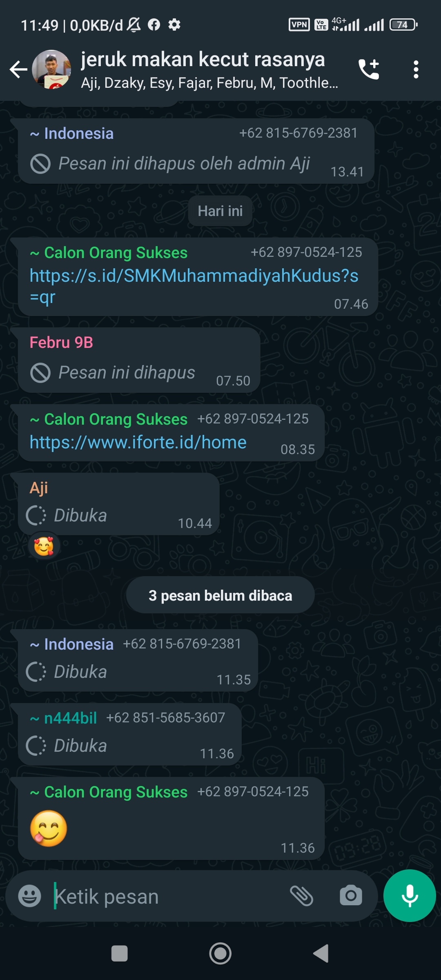Open the s.id/SMKMuhammadiyahKudus link

click(194, 287)
